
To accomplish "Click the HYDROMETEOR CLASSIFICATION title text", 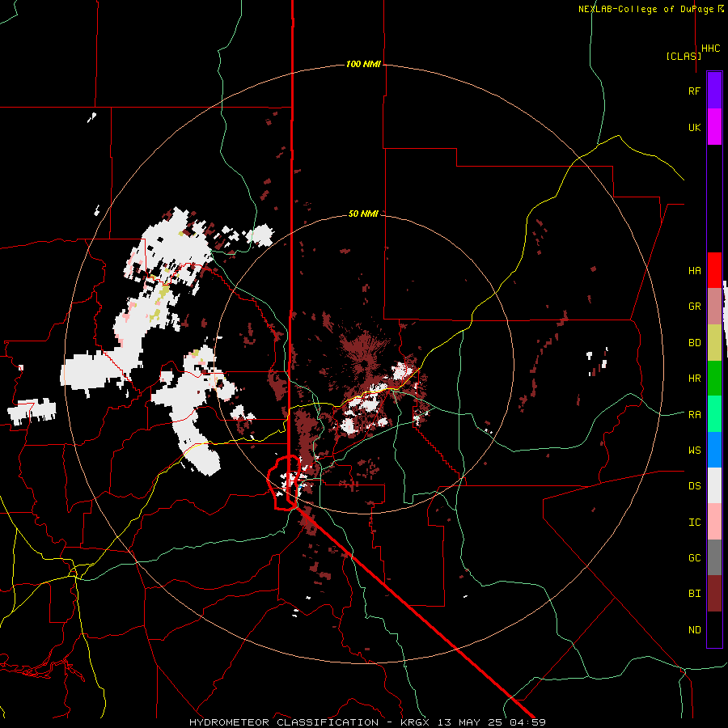I will [284, 722].
